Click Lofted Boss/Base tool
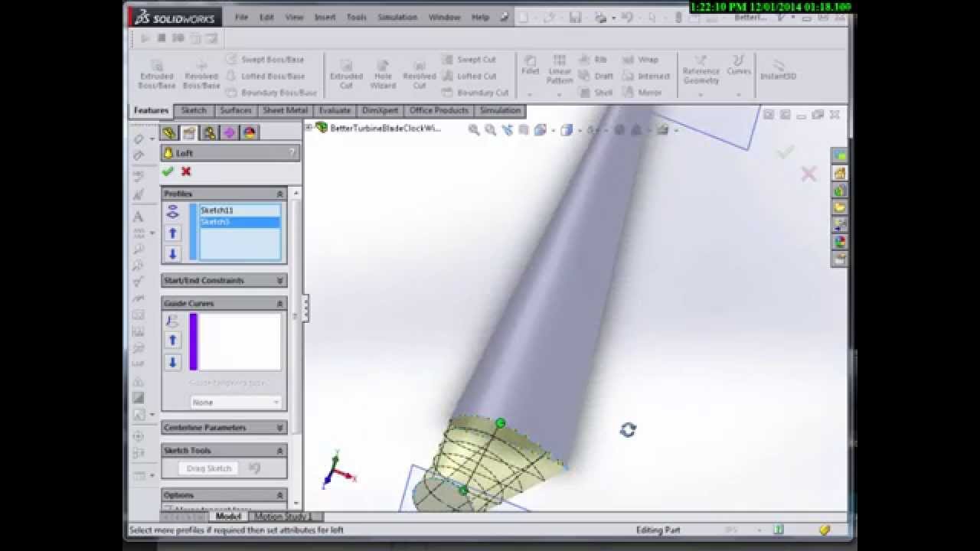The height and width of the screenshot is (551, 980). click(x=266, y=76)
